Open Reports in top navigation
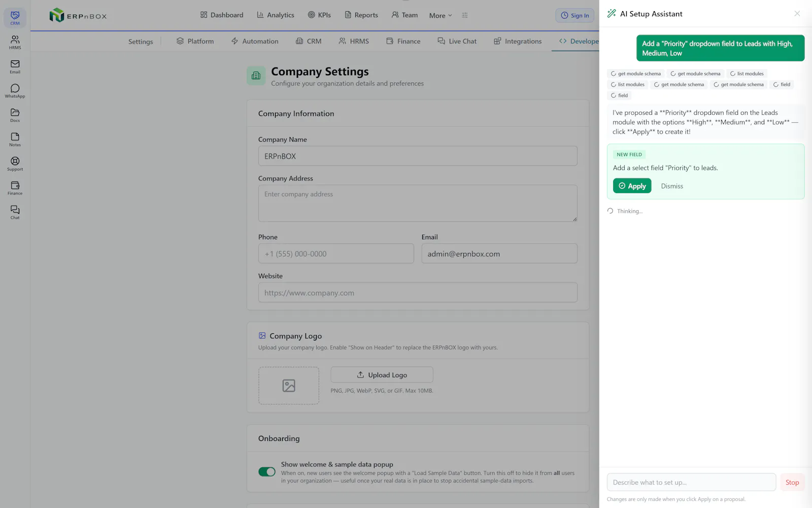 pos(361,15)
